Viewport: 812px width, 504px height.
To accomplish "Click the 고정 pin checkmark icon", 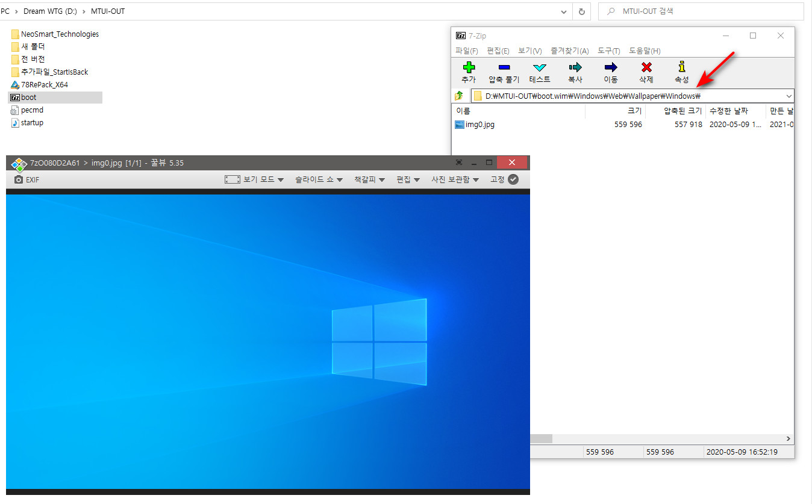I will point(513,179).
